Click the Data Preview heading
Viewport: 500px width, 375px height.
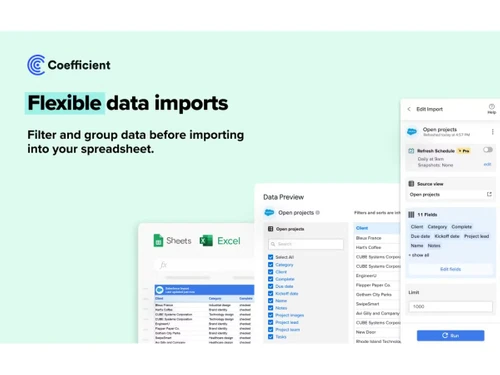283,197
